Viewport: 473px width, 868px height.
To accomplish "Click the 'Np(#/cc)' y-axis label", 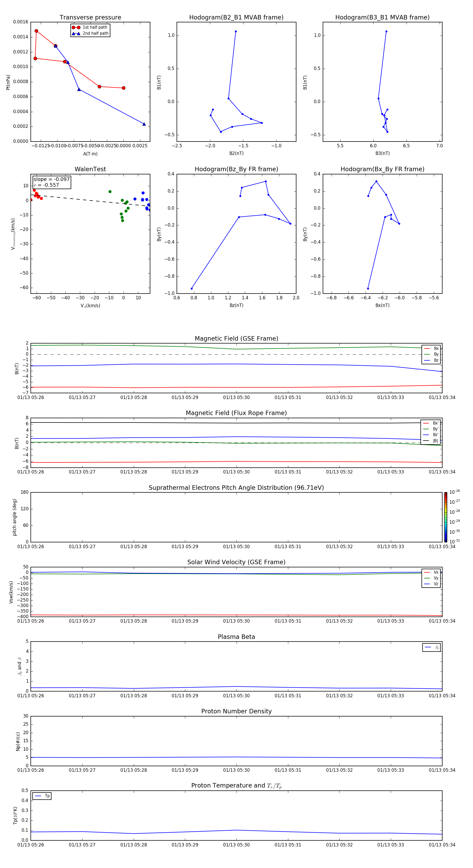I will (18, 741).
